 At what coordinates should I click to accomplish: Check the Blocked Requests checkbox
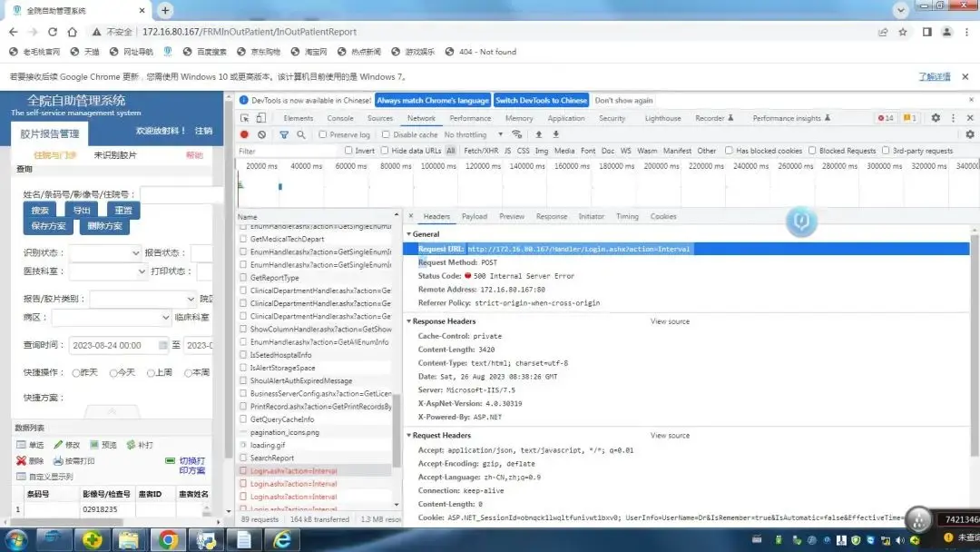(812, 151)
